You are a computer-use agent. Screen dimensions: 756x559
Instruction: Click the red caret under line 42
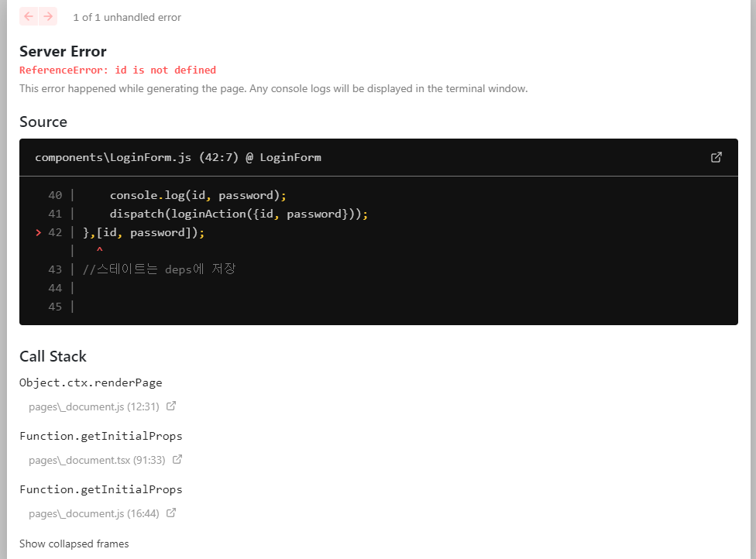99,250
